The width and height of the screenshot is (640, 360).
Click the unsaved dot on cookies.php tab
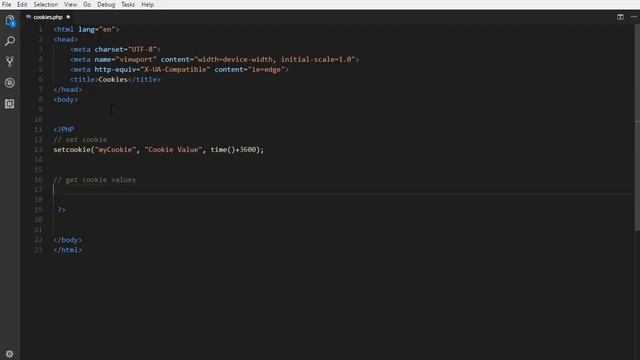pos(68,17)
